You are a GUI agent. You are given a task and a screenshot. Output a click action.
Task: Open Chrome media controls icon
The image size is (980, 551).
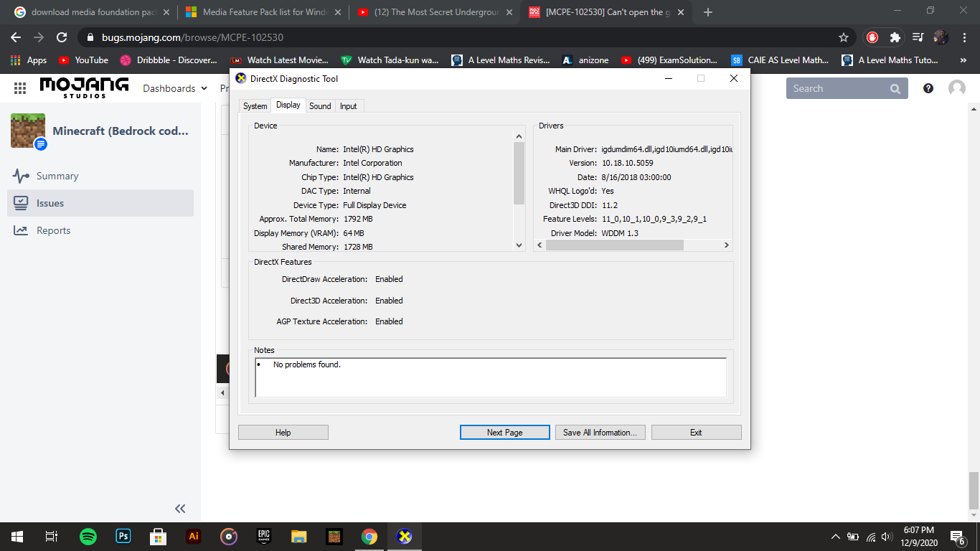click(918, 37)
